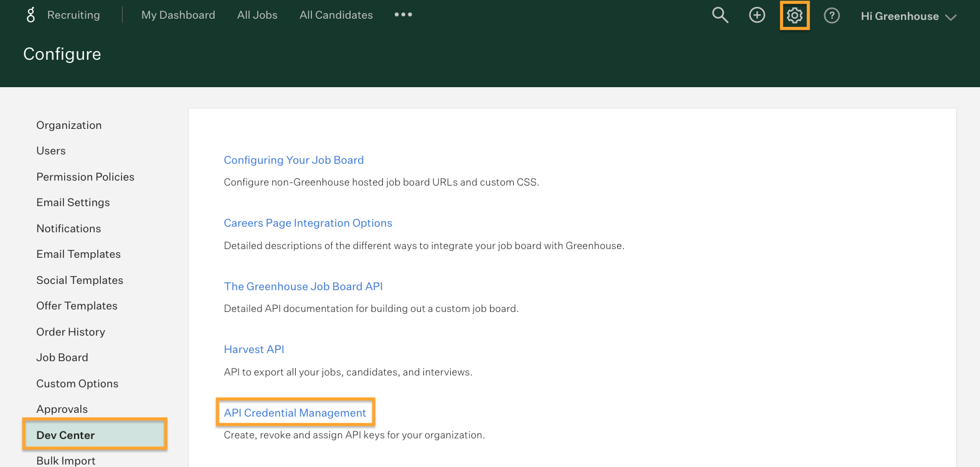The height and width of the screenshot is (467, 980).
Task: Click 'Configure non-Greenhouse hosted job board' text
Action: (382, 182)
